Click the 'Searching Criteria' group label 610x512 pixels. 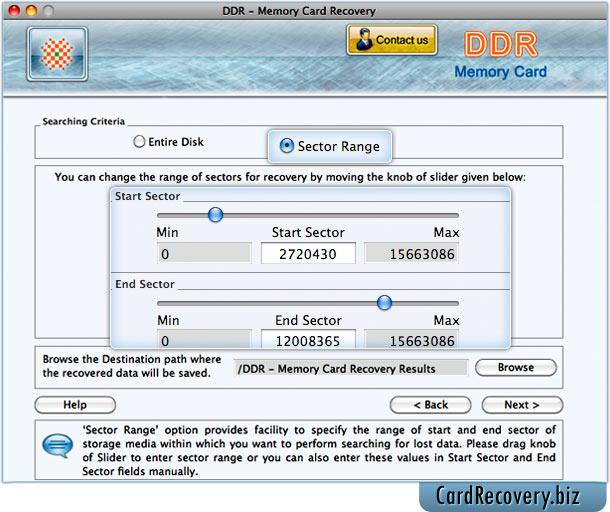point(84,121)
